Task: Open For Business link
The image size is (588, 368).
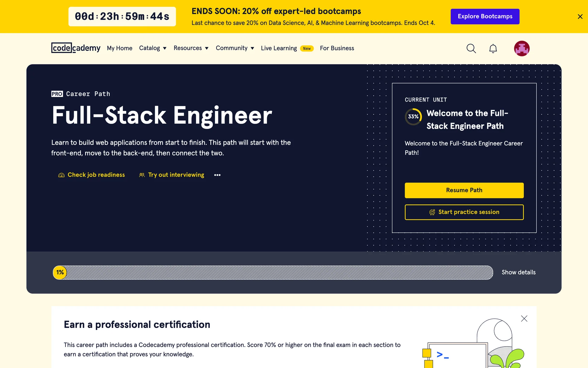Action: [337, 48]
